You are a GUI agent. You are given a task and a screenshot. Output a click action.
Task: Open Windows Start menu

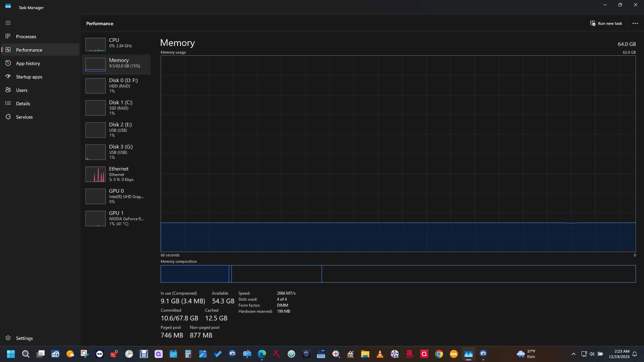click(x=11, y=354)
